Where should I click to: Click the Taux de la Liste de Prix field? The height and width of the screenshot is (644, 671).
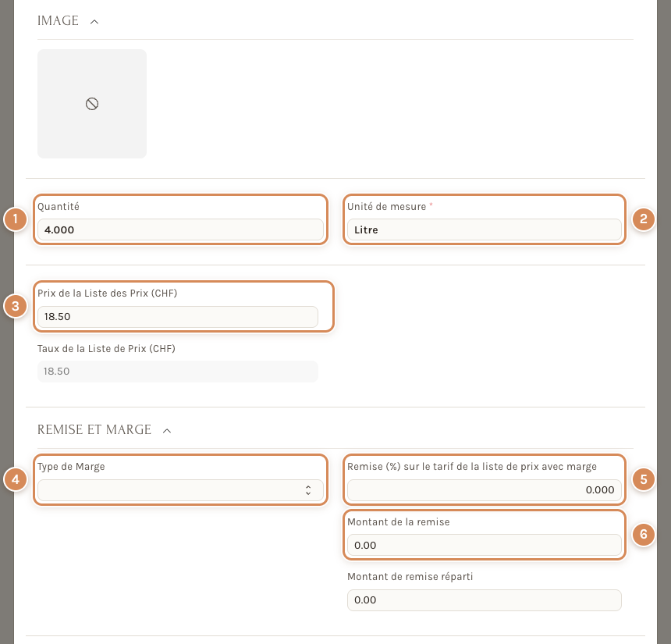pyautogui.click(x=178, y=372)
